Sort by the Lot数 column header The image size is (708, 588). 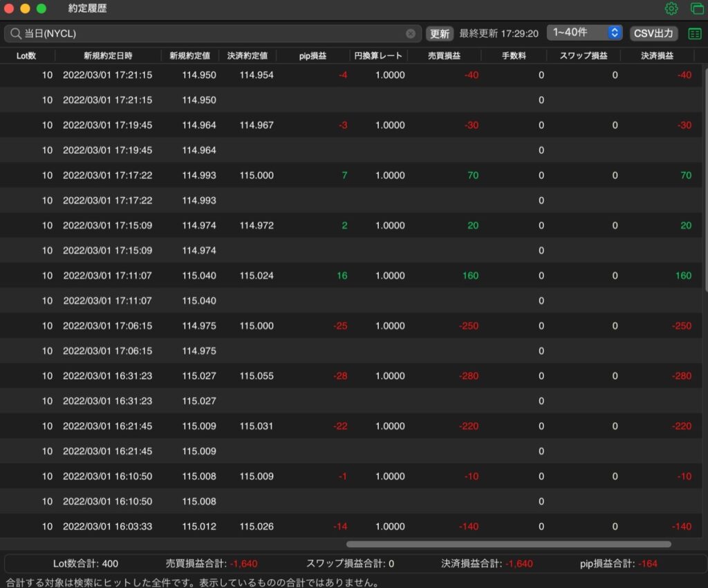26,55
